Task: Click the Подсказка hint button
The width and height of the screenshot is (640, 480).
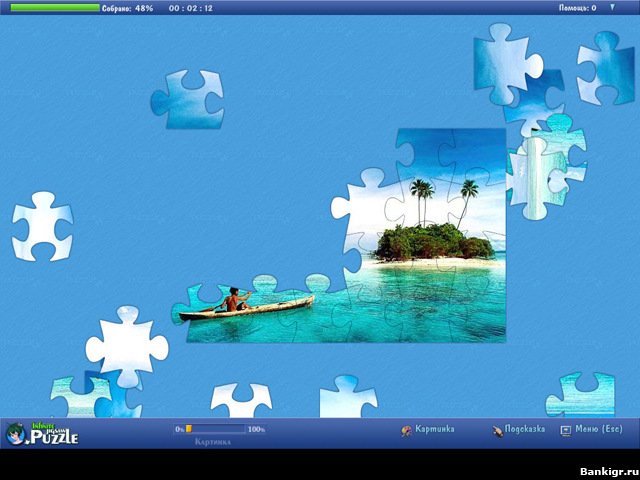Action: coord(524,429)
